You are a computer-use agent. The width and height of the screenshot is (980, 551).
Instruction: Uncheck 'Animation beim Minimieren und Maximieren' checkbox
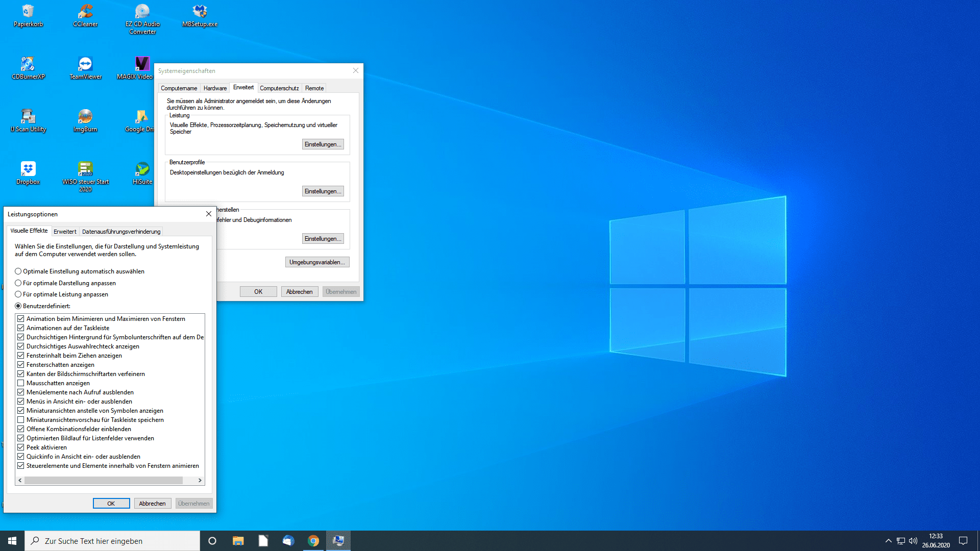tap(21, 319)
